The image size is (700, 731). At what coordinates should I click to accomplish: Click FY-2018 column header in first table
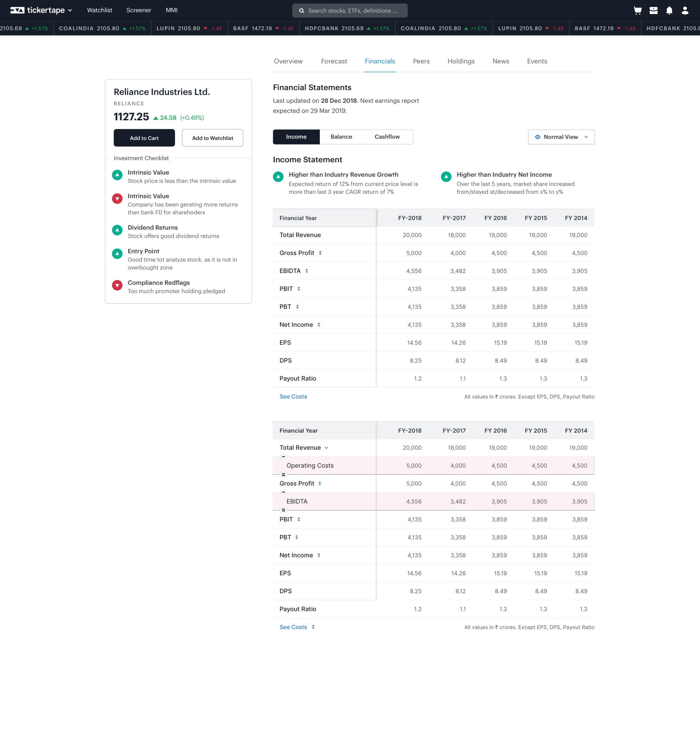(409, 218)
